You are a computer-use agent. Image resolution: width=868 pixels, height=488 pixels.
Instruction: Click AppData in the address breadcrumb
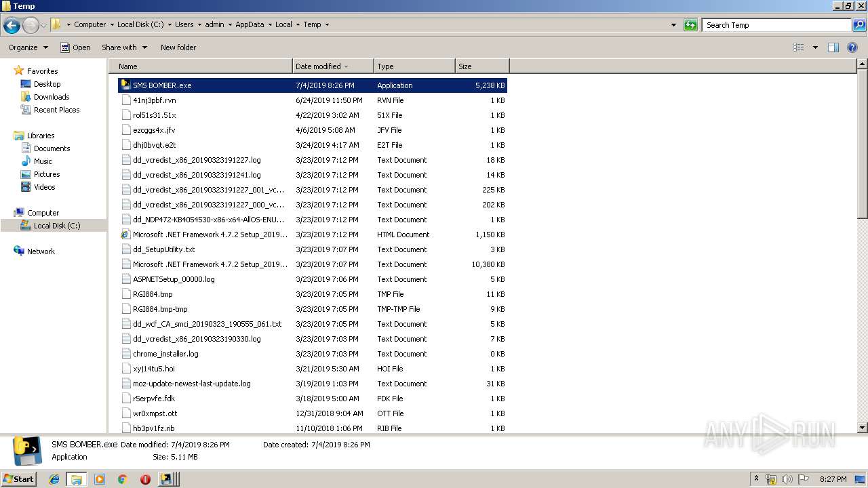250,24
